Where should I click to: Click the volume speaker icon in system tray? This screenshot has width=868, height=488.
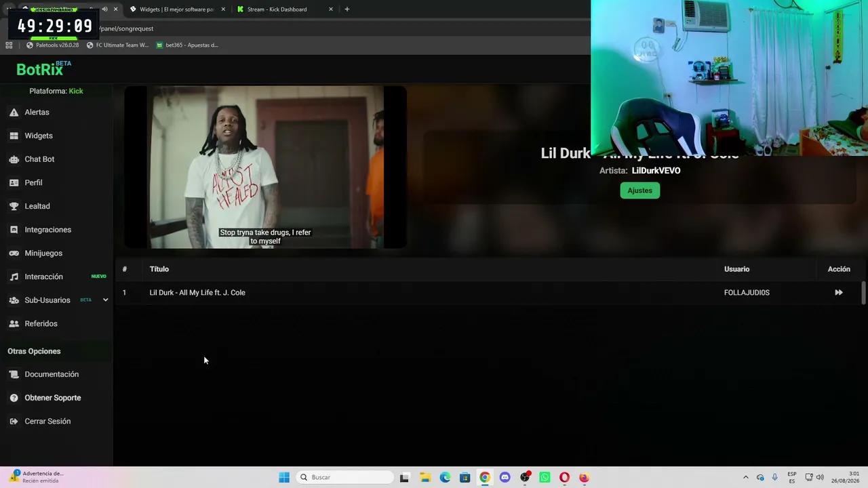820,477
